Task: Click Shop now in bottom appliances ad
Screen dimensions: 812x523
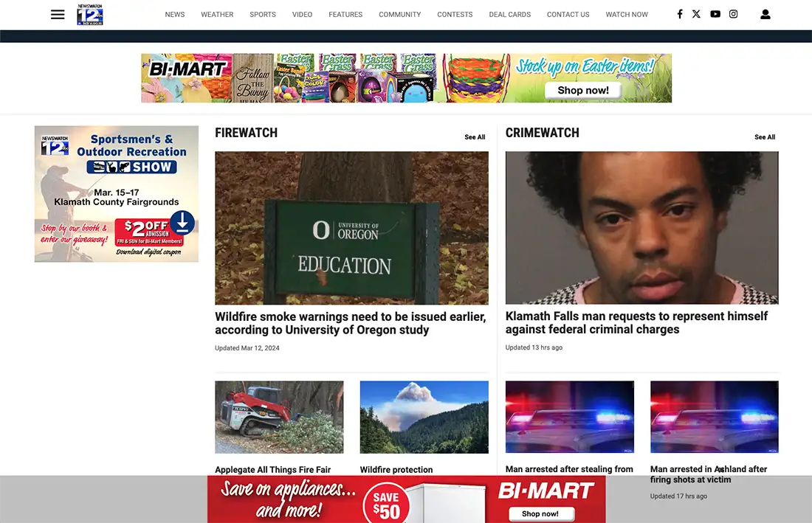Action: pos(540,513)
